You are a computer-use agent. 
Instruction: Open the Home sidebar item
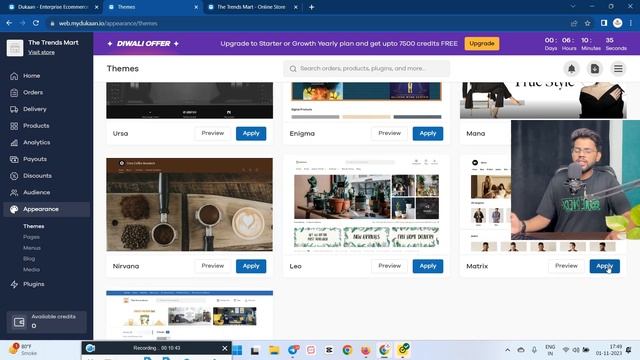(31, 76)
